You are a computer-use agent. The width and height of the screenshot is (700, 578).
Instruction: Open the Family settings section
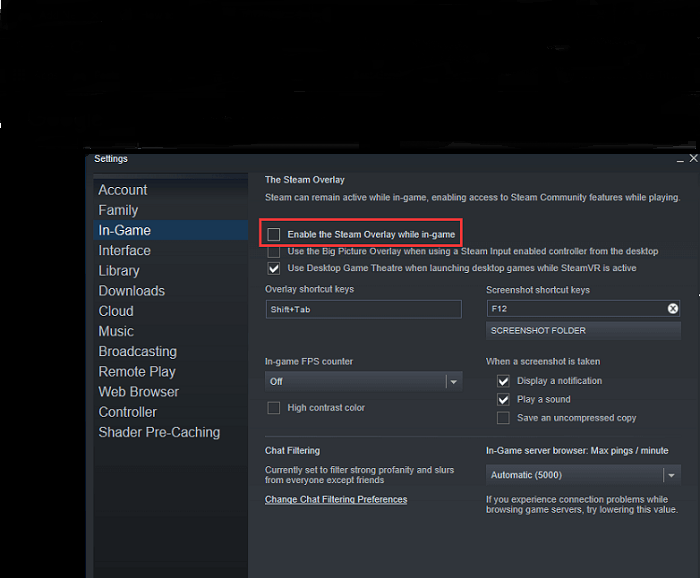click(171, 210)
